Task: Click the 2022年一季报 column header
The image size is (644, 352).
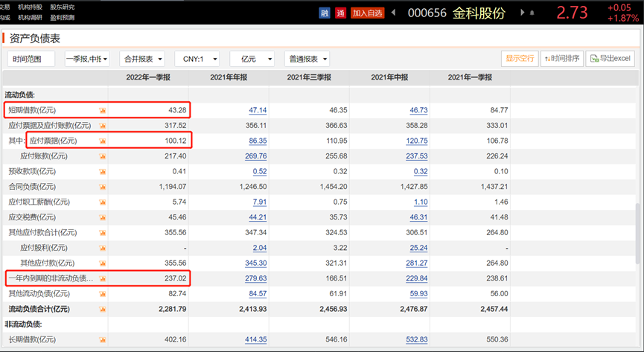Action: 148,77
